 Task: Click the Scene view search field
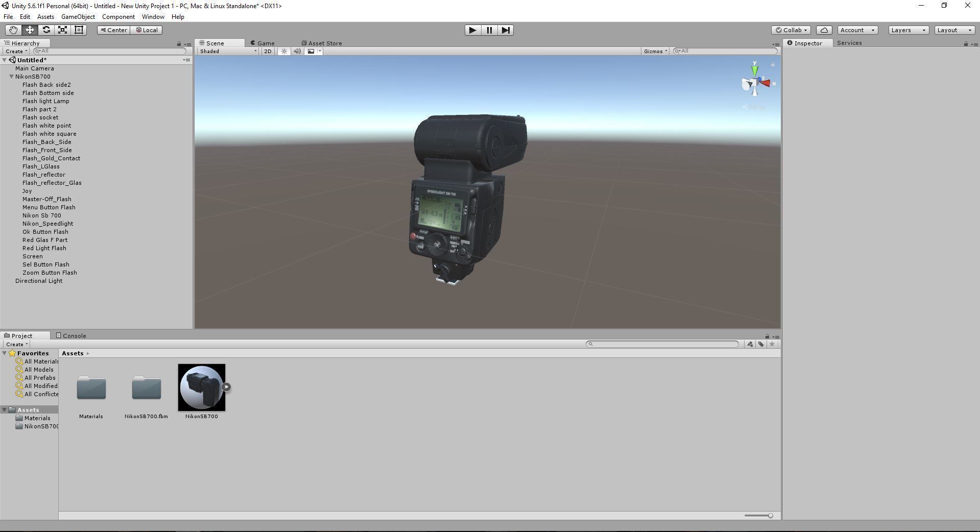click(x=725, y=51)
